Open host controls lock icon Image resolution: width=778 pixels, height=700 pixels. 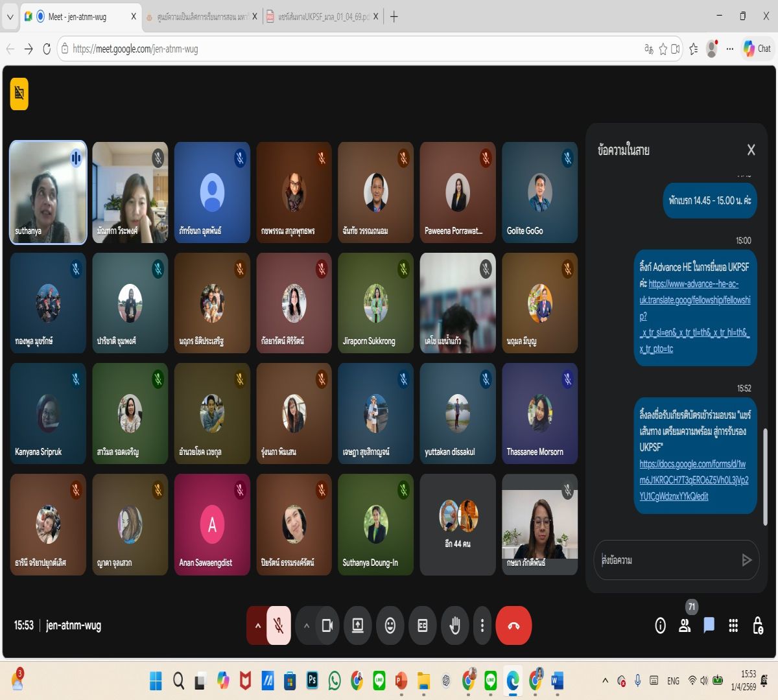pos(757,625)
